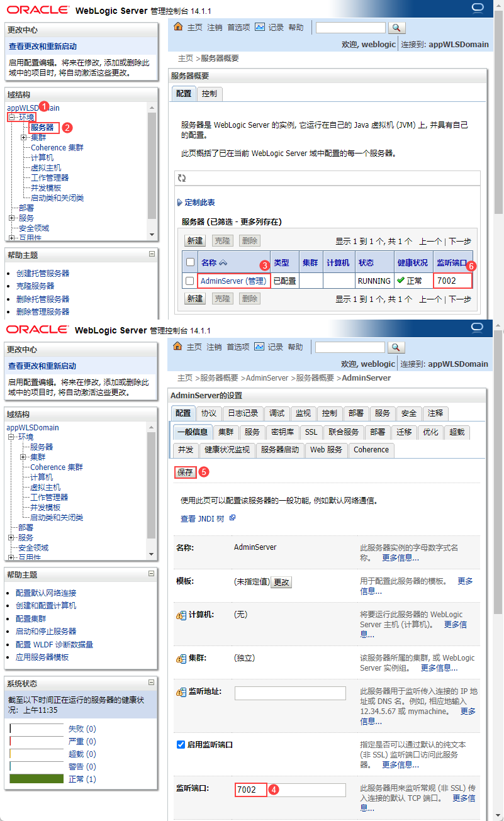Open AdminServer (管理) link in table
504x821 pixels.
point(233,281)
